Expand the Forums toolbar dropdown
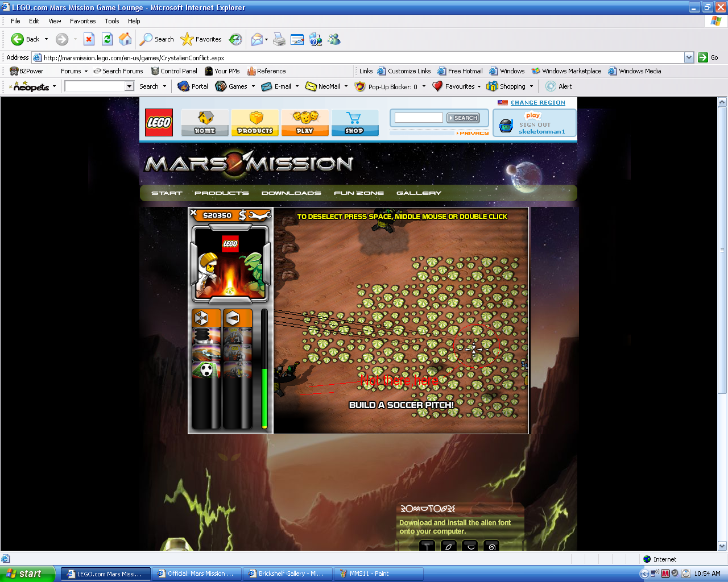Viewport: 728px width, 582px height. pos(86,71)
